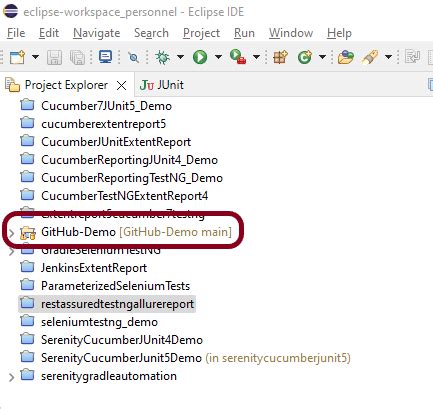The width and height of the screenshot is (433, 409).
Task: Click the New Java Class icon
Action: 305,57
